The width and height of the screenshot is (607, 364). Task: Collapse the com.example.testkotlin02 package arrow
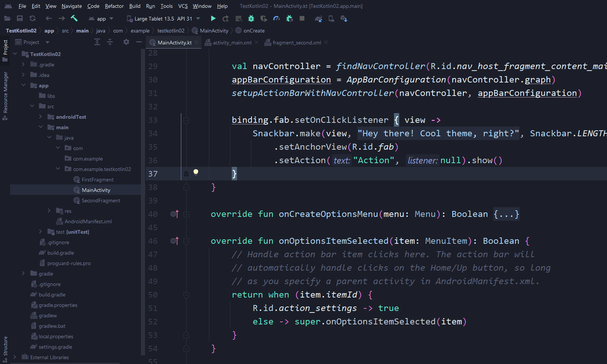tap(58, 169)
